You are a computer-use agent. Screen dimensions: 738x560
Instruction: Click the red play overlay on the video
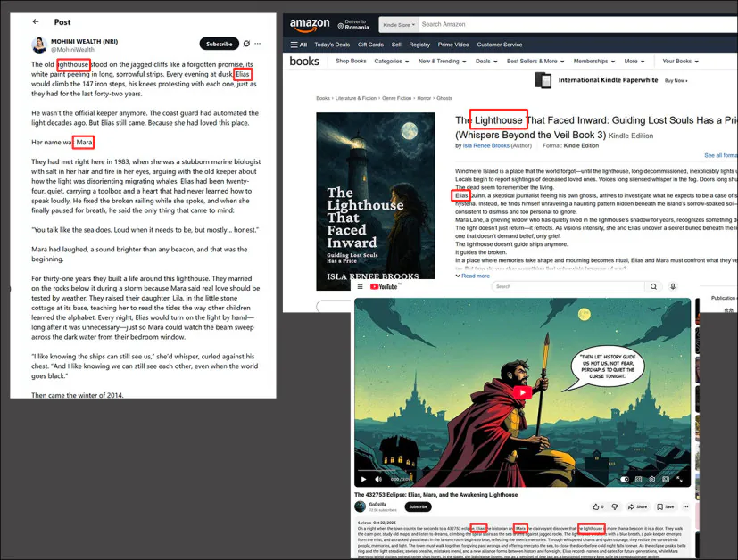tap(523, 392)
